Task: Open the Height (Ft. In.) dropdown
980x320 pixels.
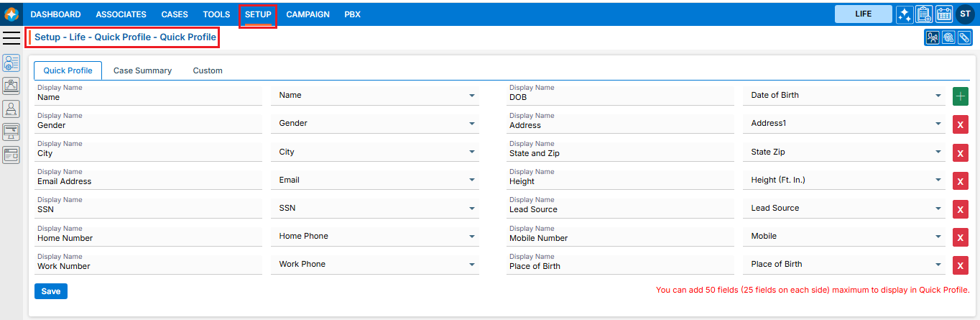Action: click(x=938, y=180)
